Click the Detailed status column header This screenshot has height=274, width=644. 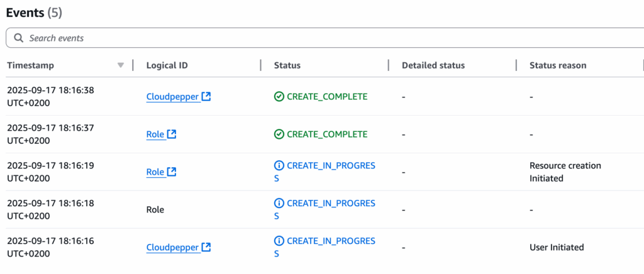[433, 65]
